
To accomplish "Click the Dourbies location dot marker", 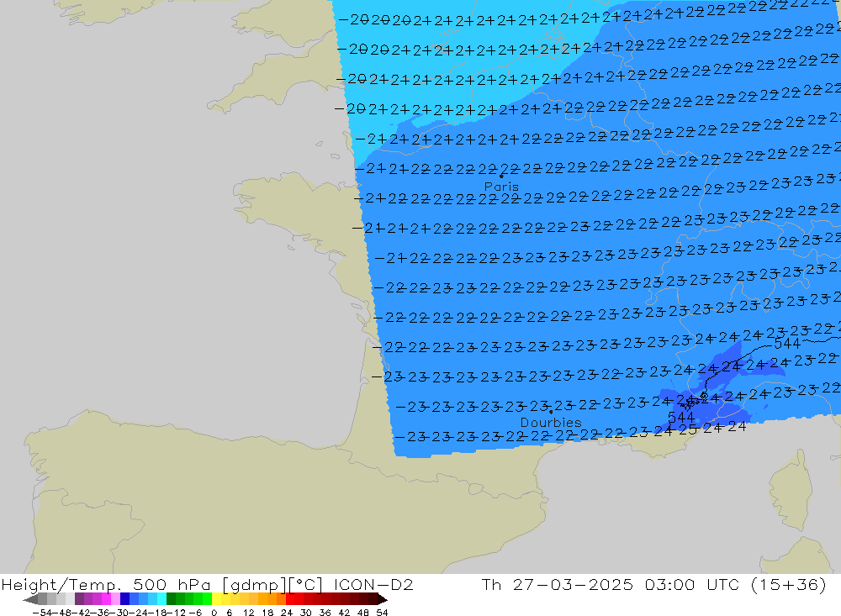I will point(551,413).
